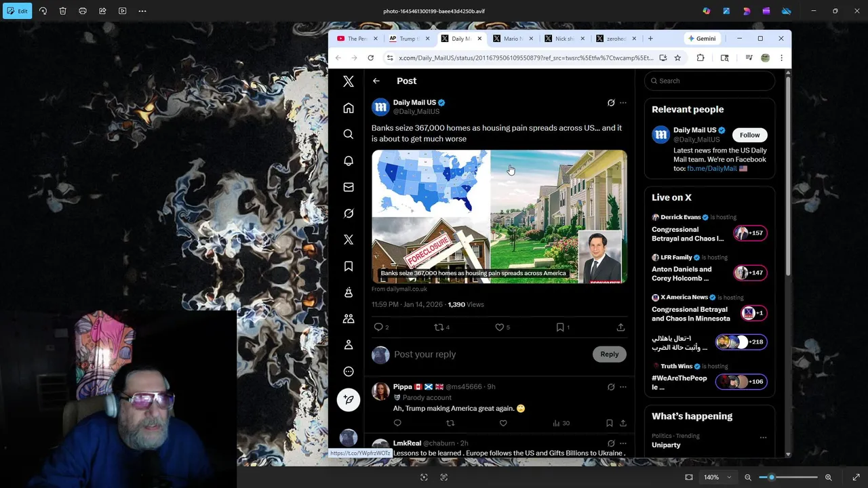868x488 pixels.
Task: Like the Daily Mail post heart
Action: tap(500, 327)
